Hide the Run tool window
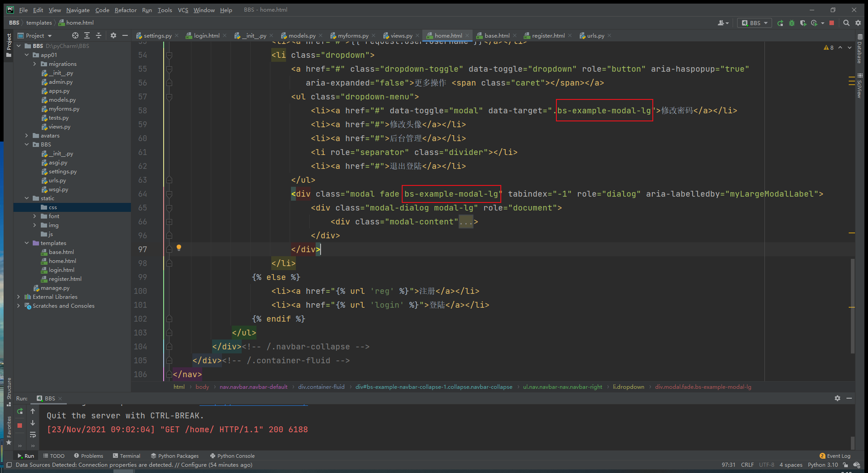 tap(849, 398)
